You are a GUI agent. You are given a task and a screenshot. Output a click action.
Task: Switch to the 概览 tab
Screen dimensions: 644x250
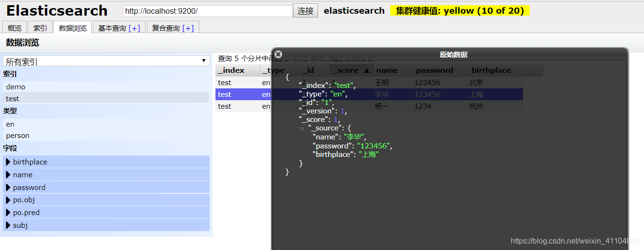pyautogui.click(x=15, y=28)
